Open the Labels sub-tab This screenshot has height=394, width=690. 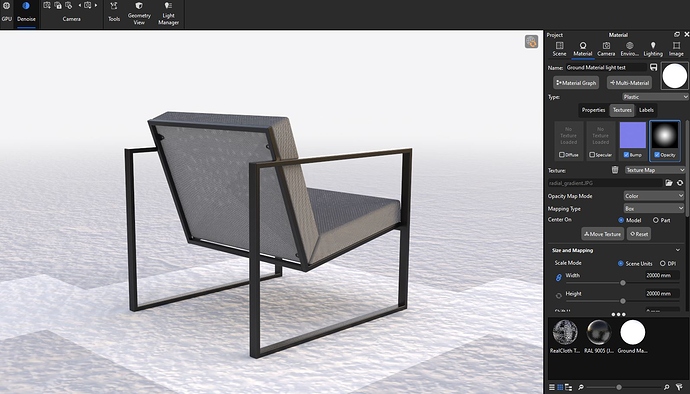pyautogui.click(x=646, y=110)
